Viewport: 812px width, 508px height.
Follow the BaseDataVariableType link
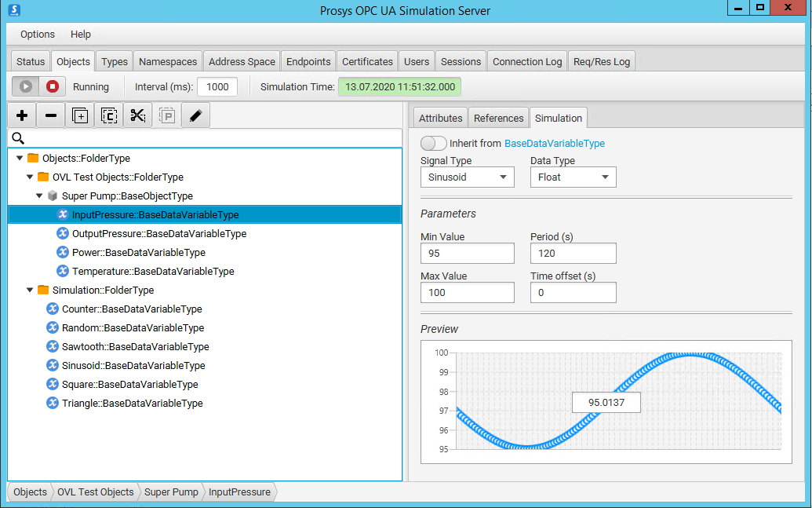pyautogui.click(x=555, y=143)
